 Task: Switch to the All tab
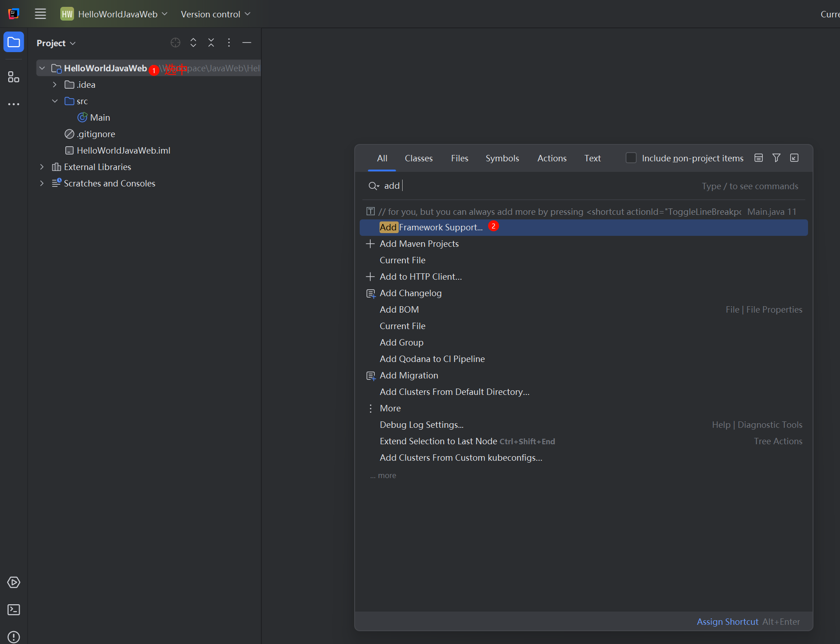pos(382,158)
